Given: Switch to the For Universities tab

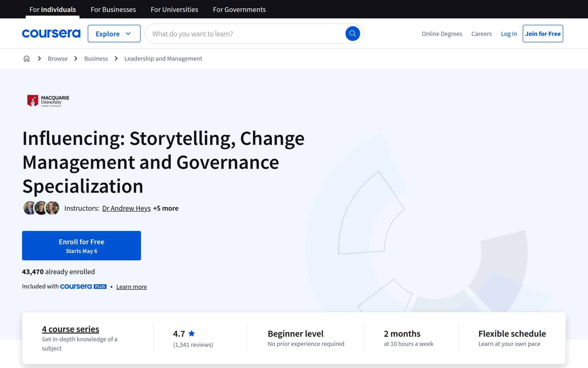Looking at the screenshot, I should click(x=174, y=9).
